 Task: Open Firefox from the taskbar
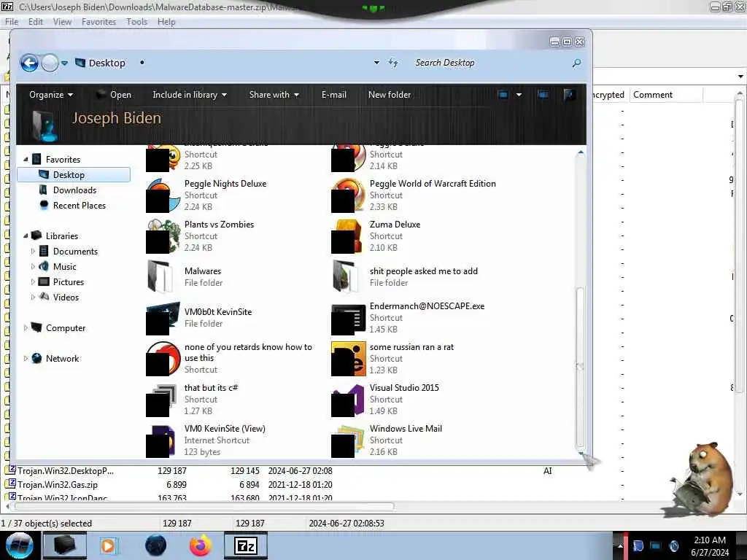[x=201, y=545]
